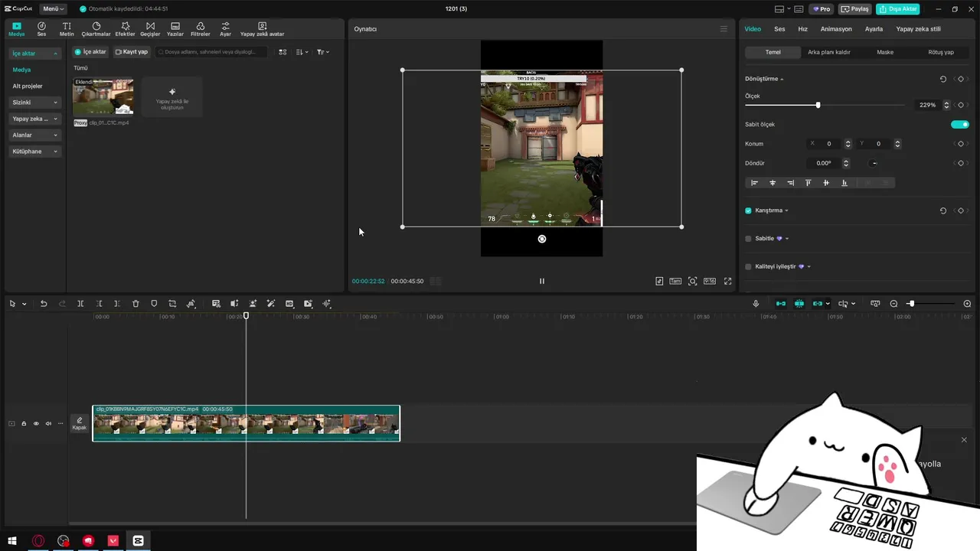Click the player options menu icon
This screenshot has height=551, width=980.
tap(724, 29)
